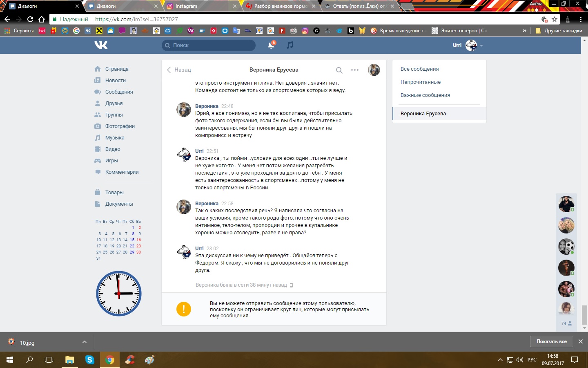Open Windows File Explorer on taskbar
The width and height of the screenshot is (588, 368).
[x=70, y=360]
